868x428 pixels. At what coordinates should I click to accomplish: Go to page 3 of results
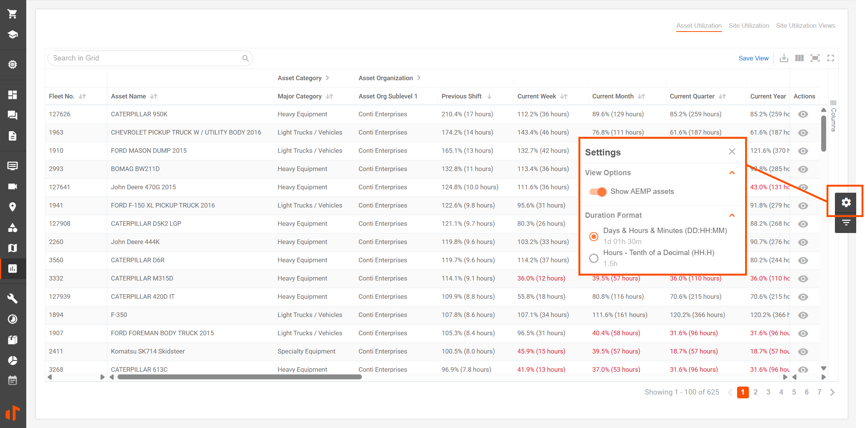[768, 392]
